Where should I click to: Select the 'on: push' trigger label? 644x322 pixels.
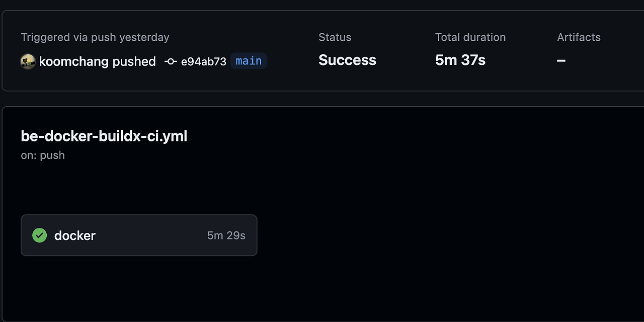tap(43, 155)
